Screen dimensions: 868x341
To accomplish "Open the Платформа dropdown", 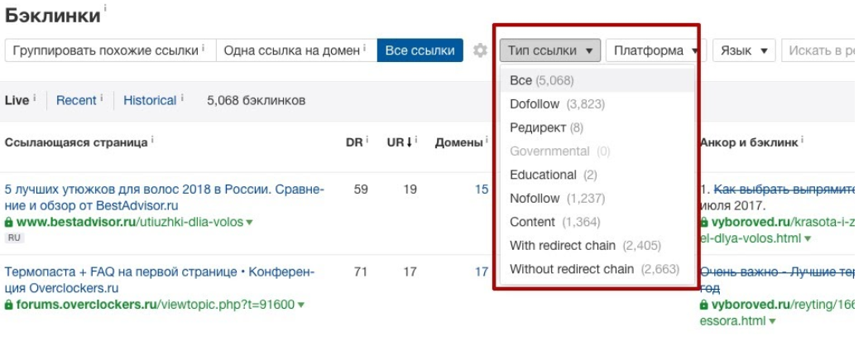I will [654, 50].
